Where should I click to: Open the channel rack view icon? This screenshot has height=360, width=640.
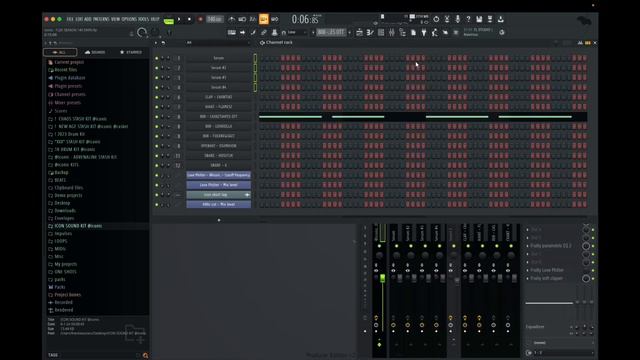(x=381, y=32)
